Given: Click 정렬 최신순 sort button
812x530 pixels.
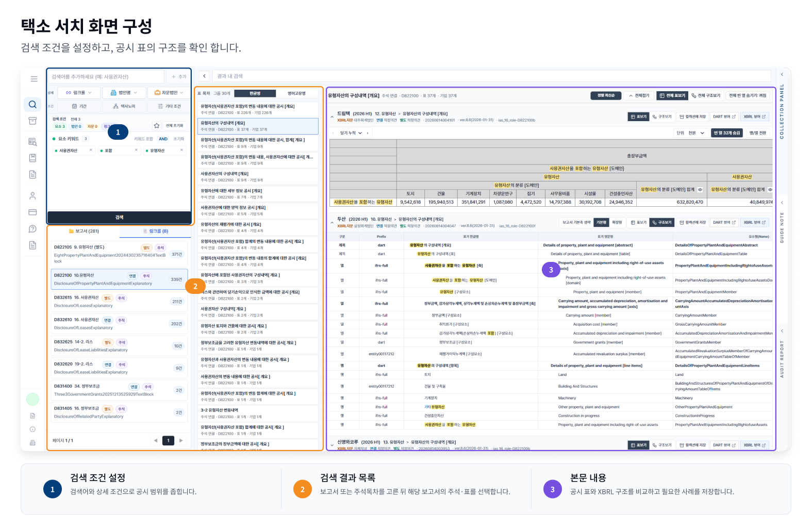Looking at the screenshot, I should [606, 95].
